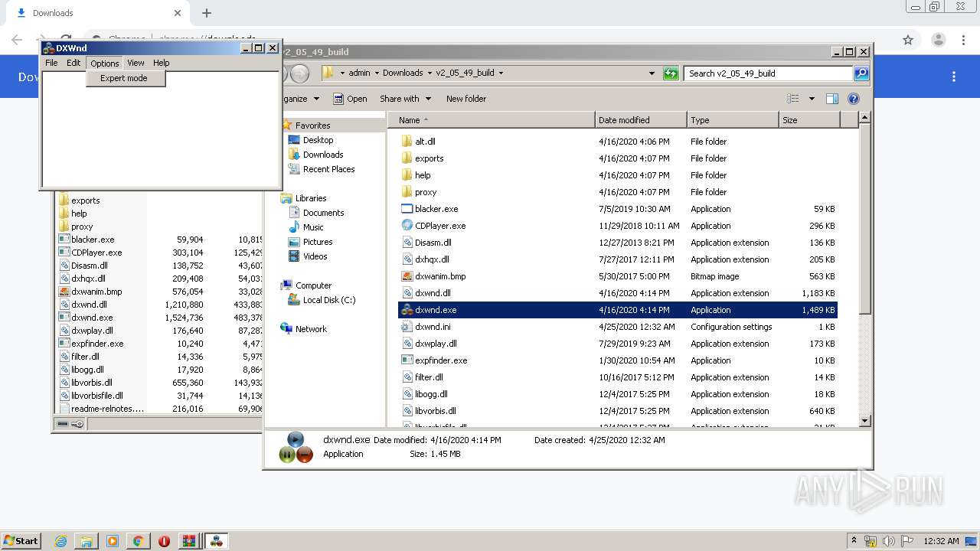Image resolution: width=980 pixels, height=551 pixels.
Task: Open the Chrome profile avatar icon
Action: (x=938, y=40)
